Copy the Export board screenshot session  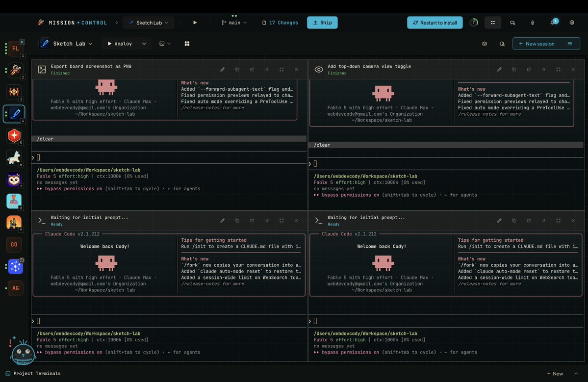tap(237, 69)
